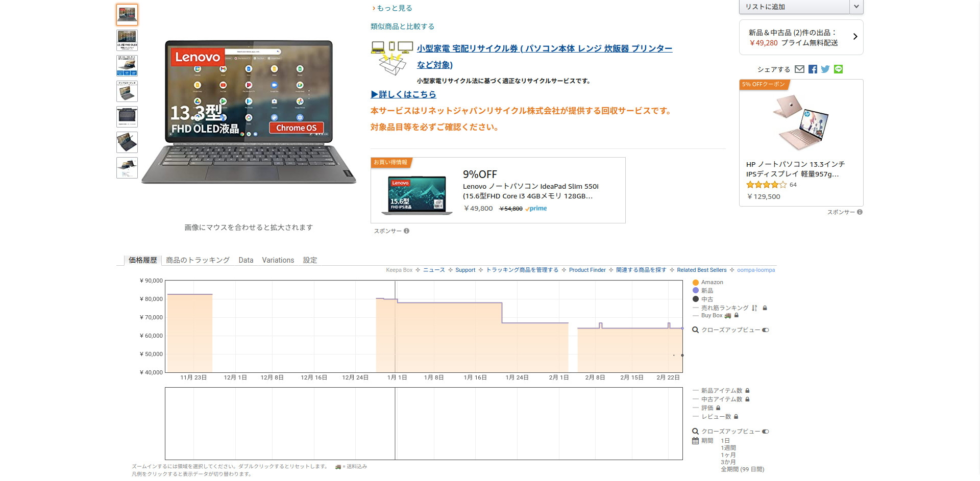This screenshot has width=980, height=481.
Task: Select fifth thumbnail showing keyboard top view
Action: click(x=127, y=117)
